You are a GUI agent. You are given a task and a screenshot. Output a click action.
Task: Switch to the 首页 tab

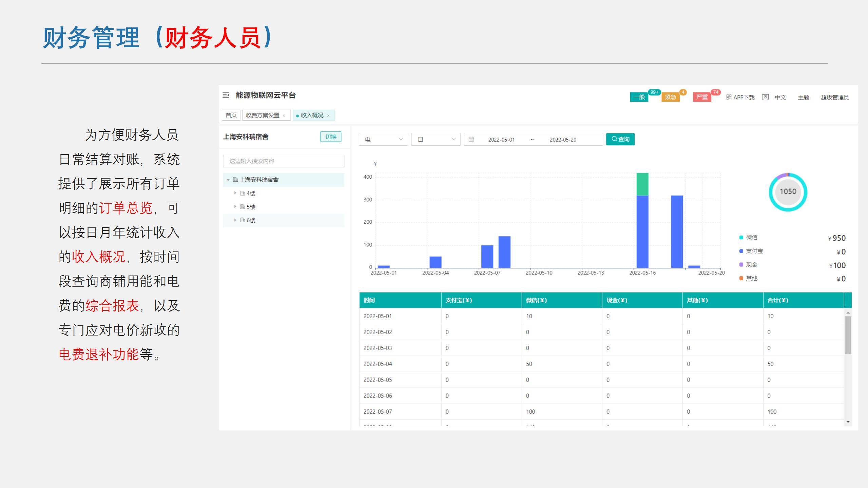[231, 115]
